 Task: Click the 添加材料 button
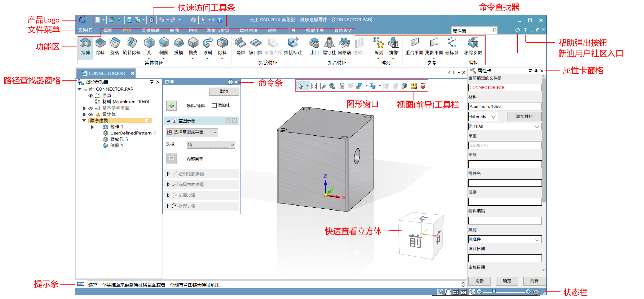pyautogui.click(x=524, y=116)
